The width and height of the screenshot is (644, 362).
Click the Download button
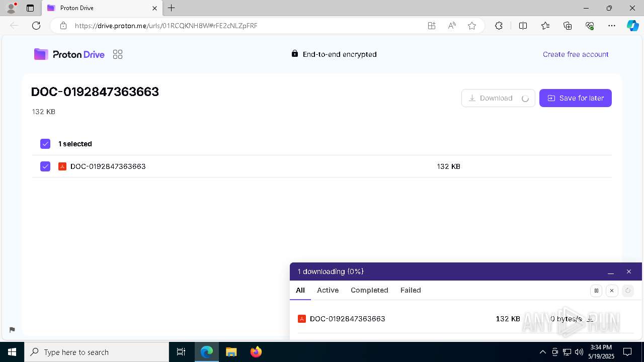click(498, 98)
